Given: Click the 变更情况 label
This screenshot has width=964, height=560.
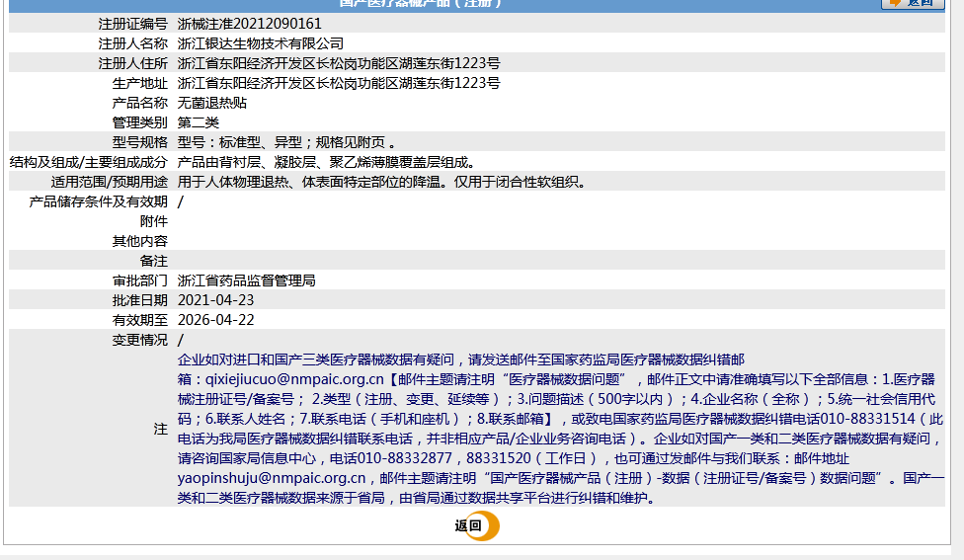Looking at the screenshot, I should coord(139,340).
